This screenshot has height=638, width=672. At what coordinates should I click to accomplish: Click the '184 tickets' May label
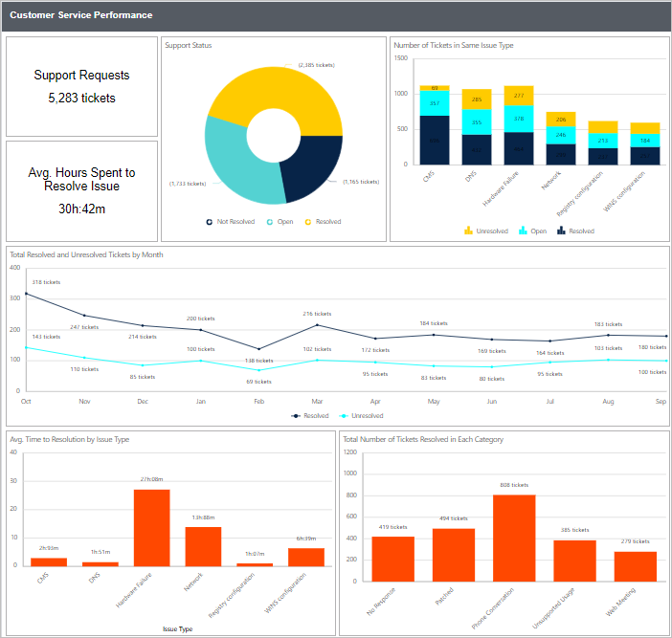(x=434, y=323)
